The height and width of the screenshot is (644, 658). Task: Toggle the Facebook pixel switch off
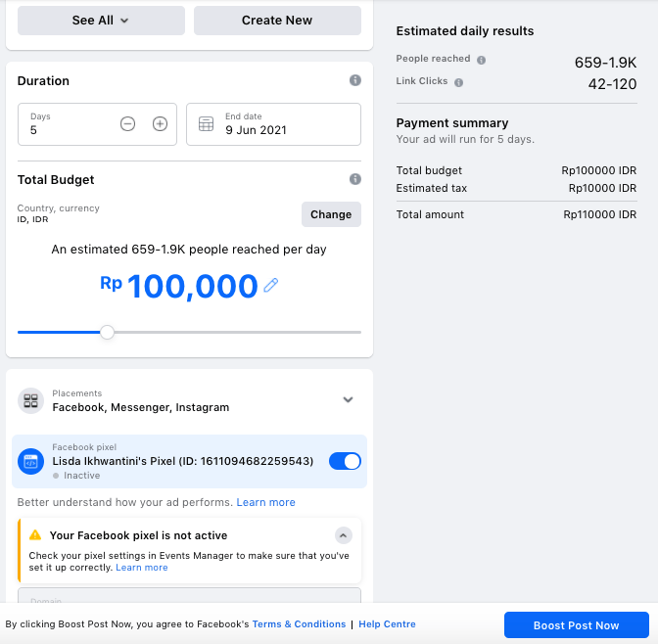pyautogui.click(x=345, y=461)
